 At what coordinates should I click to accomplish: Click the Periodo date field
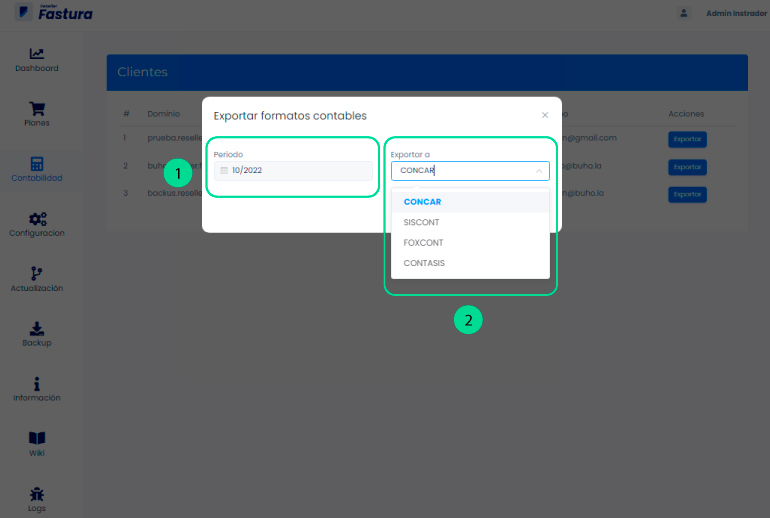tap(292, 171)
